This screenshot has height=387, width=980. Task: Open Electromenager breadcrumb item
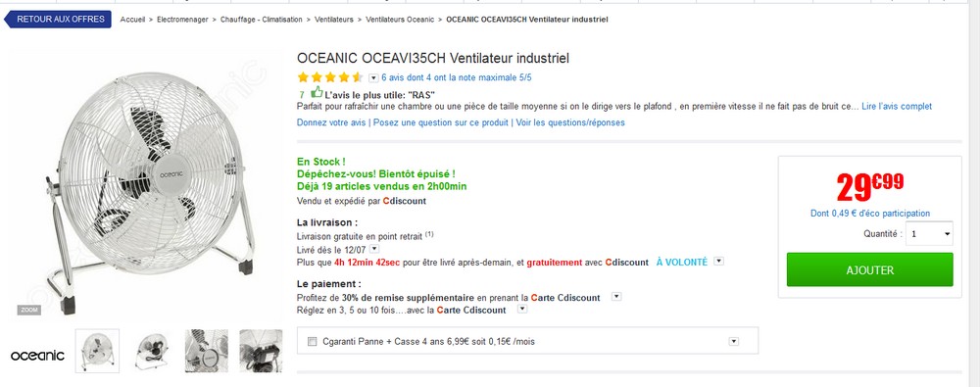182,20
